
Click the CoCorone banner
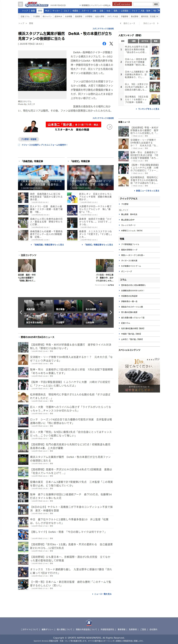point(122,4)
